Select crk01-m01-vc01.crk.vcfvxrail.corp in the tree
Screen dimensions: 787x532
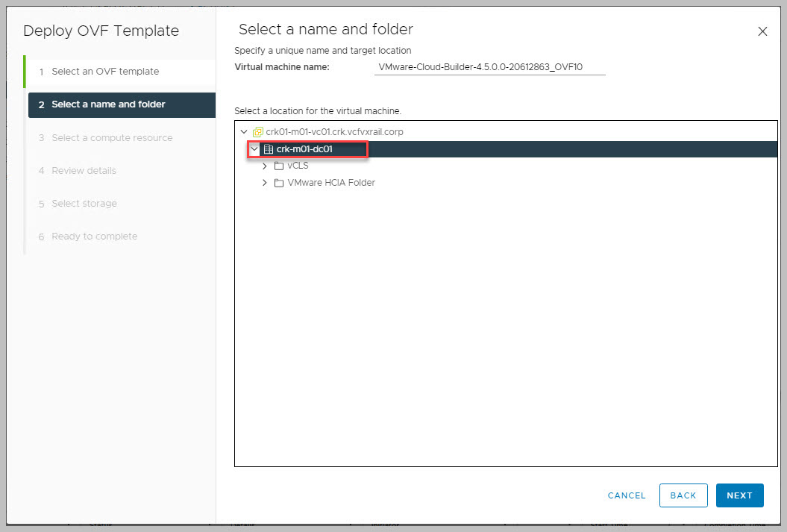click(x=334, y=132)
